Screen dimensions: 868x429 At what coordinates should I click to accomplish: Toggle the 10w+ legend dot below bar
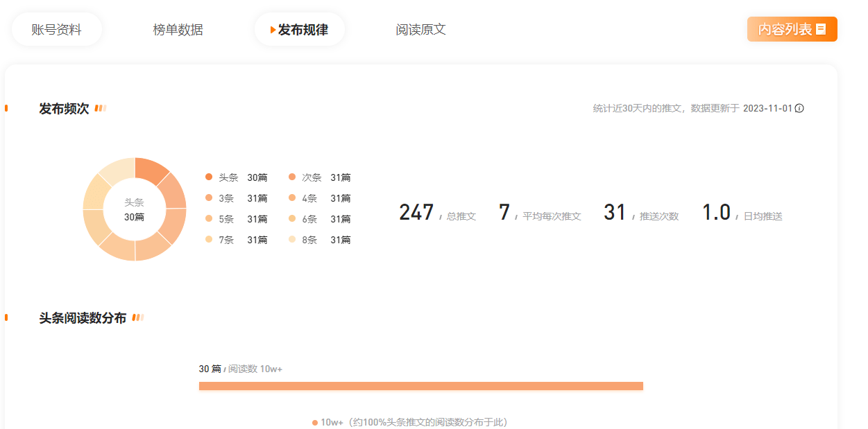tap(315, 422)
